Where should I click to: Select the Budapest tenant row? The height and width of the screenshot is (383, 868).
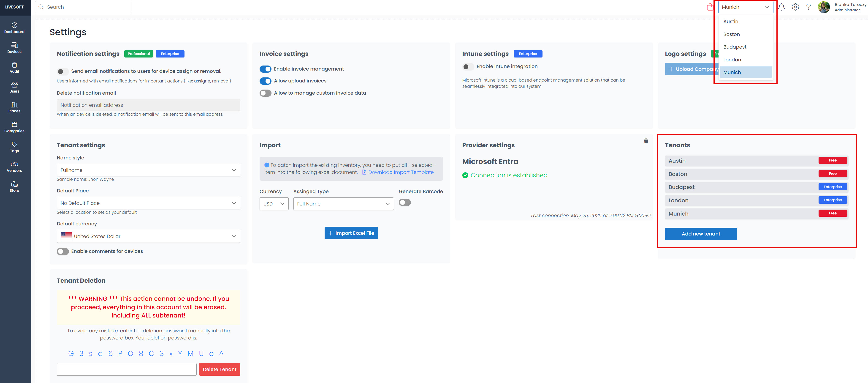(756, 187)
